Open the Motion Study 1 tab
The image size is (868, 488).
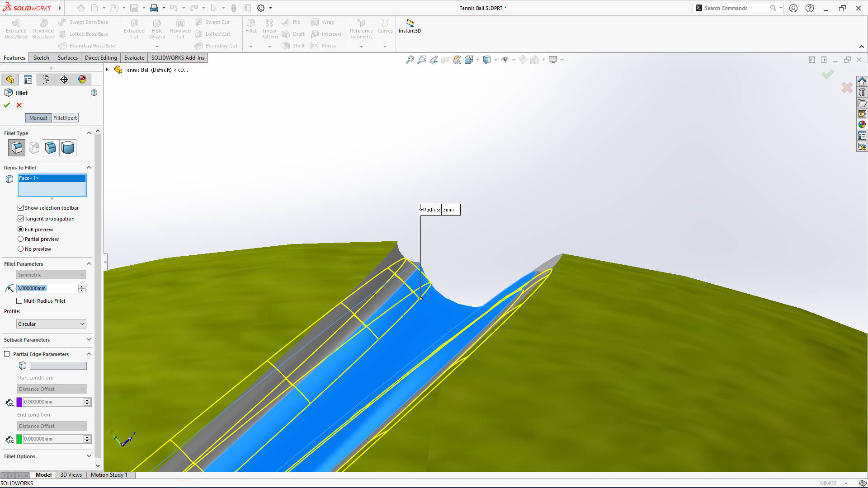click(108, 475)
